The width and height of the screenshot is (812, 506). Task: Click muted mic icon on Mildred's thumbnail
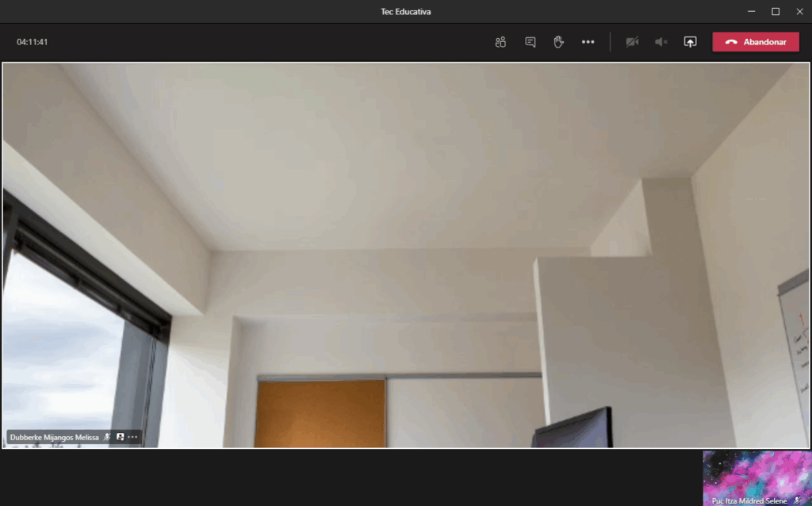tap(797, 500)
